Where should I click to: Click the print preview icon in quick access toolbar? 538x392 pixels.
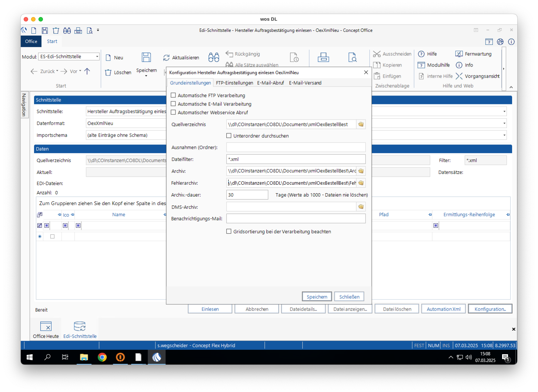(90, 30)
